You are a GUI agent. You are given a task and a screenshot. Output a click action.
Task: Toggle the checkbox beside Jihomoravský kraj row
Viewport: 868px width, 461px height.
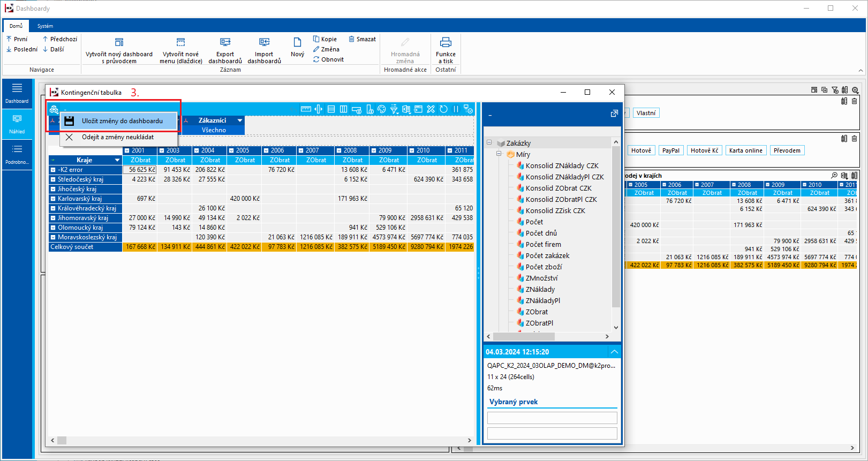(53, 218)
